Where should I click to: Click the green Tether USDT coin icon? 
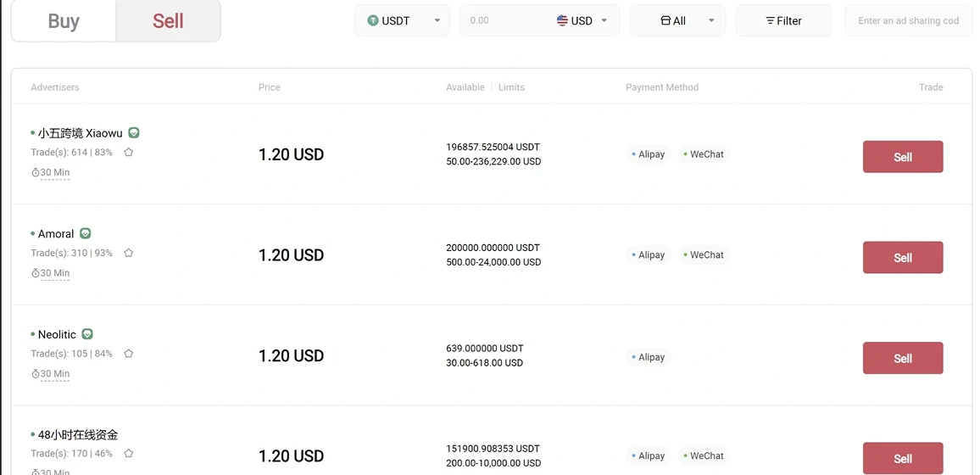(373, 20)
